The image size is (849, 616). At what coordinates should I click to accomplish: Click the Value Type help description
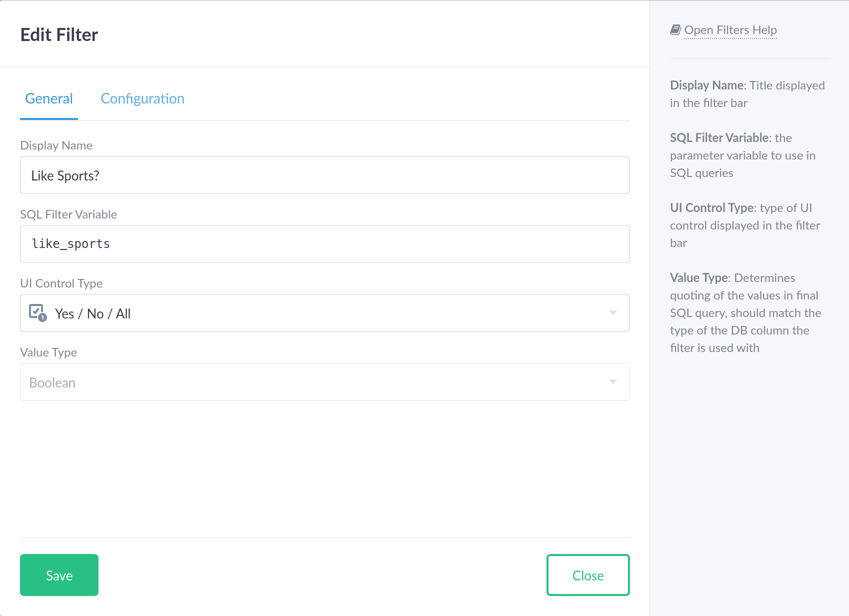[x=745, y=313]
